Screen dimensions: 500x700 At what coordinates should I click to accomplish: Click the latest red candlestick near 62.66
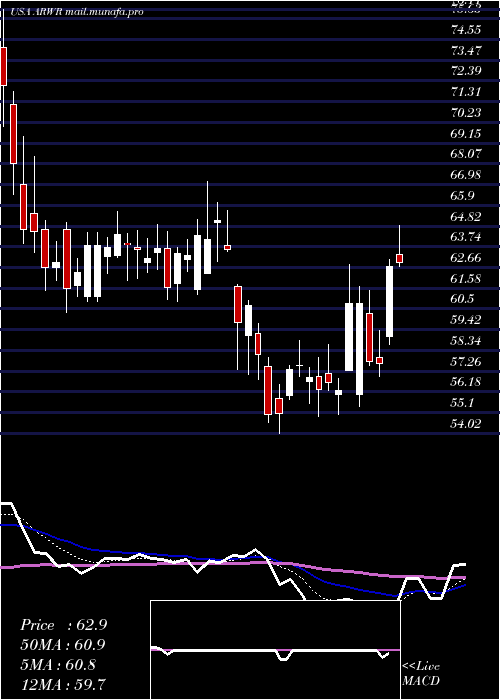[x=400, y=258]
